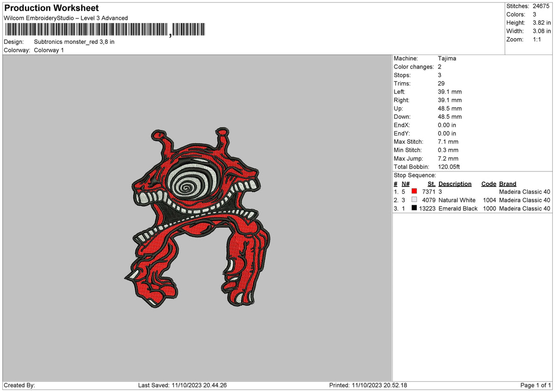The image size is (555, 392).
Task: Click stitch count 7371 in row 1
Action: (x=429, y=191)
